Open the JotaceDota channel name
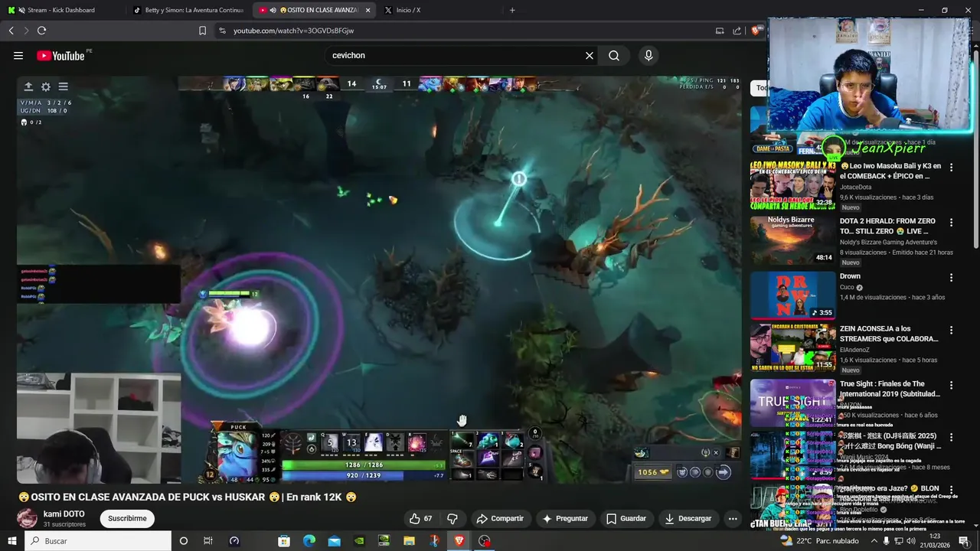Image resolution: width=980 pixels, height=551 pixels. point(855,187)
